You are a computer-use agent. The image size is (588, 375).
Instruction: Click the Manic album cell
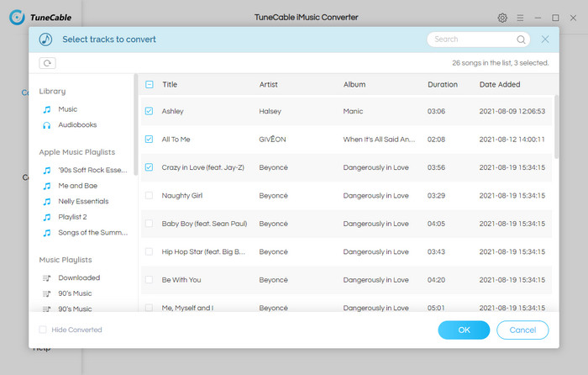(353, 111)
